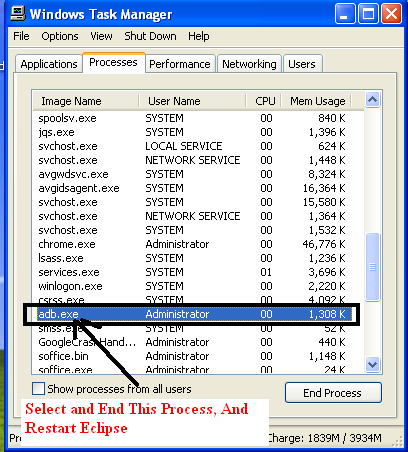Minimize the Task Manager window

[345, 14]
